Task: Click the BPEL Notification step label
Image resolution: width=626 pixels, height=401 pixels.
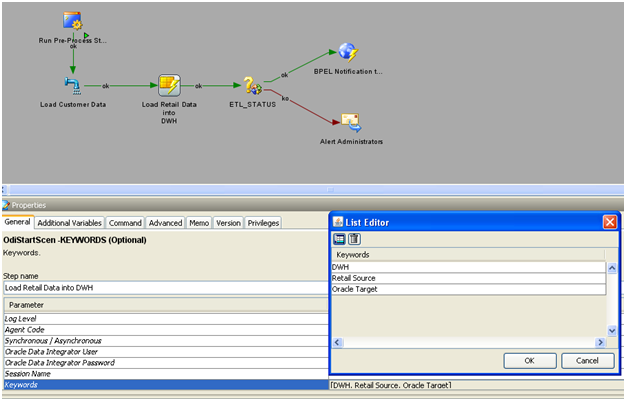Action: coord(348,71)
